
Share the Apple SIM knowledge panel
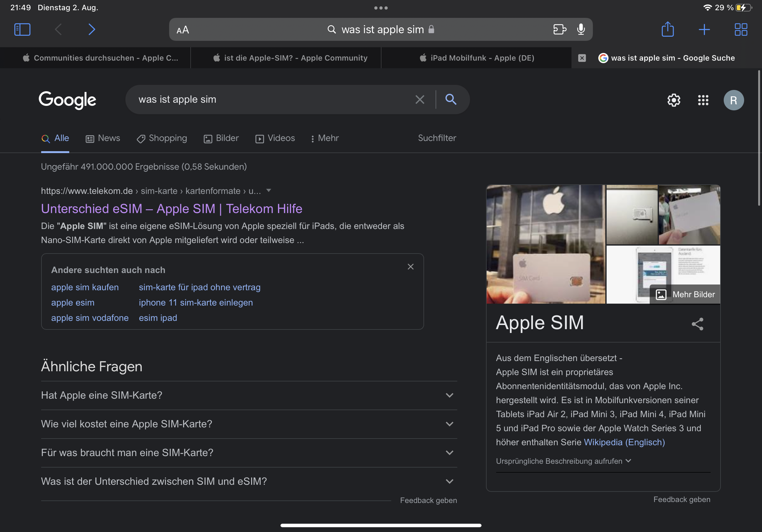tap(697, 324)
